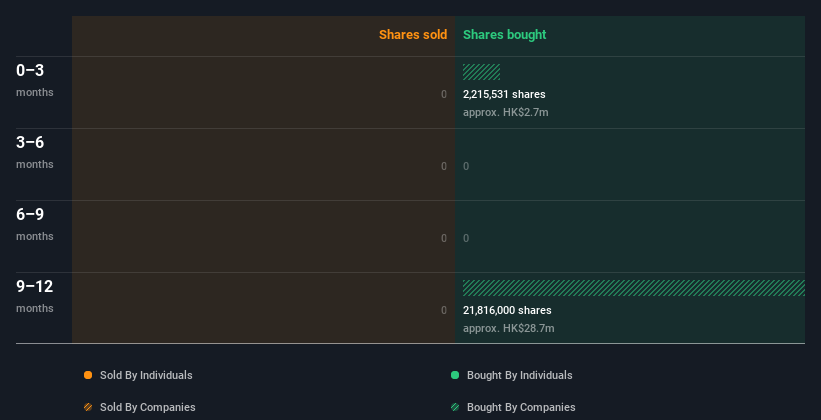The height and width of the screenshot is (420, 821).
Task: Toggle the Bought By Individuals legend label
Action: pos(519,375)
